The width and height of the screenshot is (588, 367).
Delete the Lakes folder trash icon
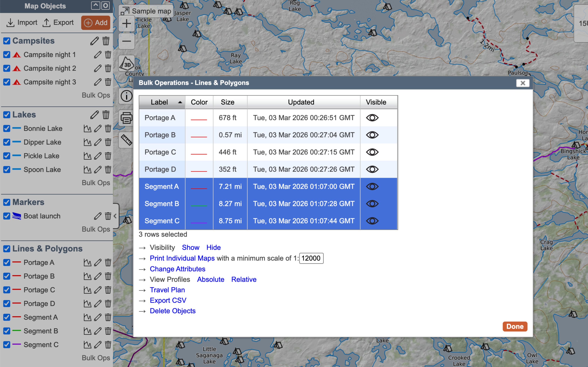click(x=106, y=115)
